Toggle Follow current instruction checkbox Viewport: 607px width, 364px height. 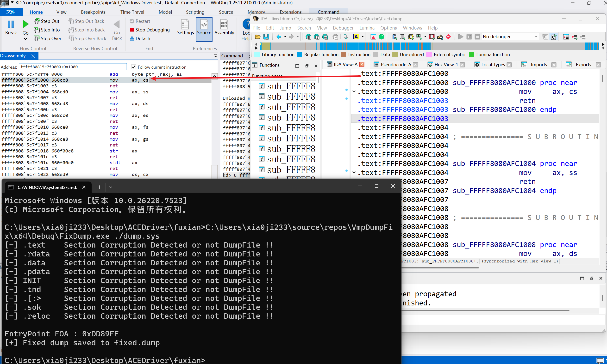[134, 67]
